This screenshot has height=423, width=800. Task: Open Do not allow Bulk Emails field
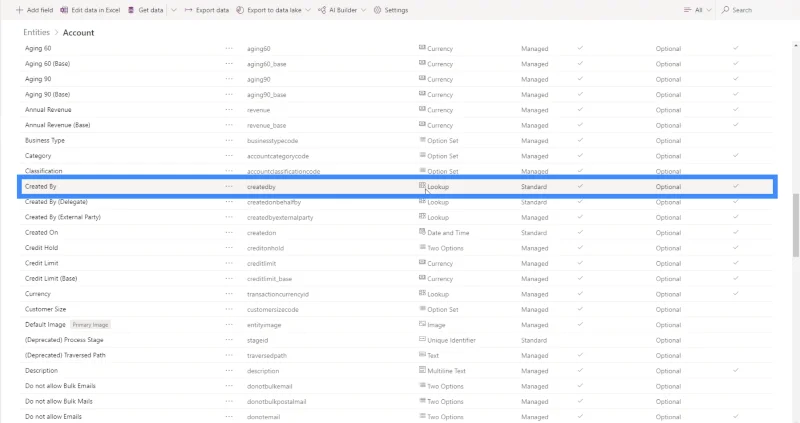tap(60, 386)
